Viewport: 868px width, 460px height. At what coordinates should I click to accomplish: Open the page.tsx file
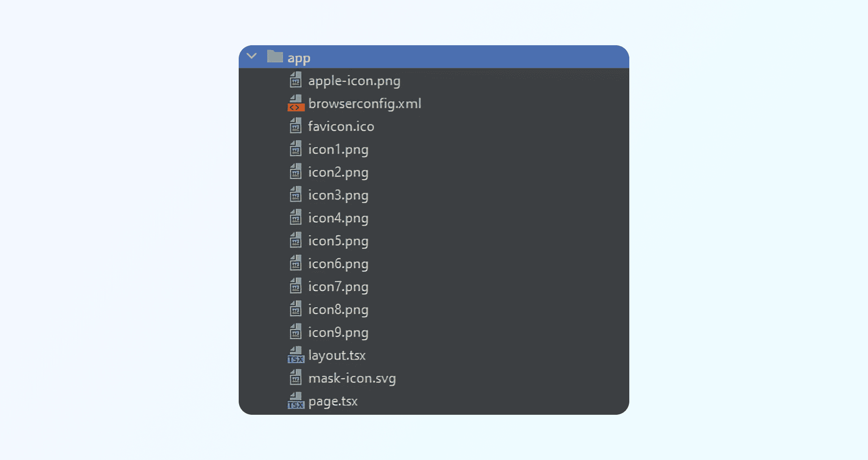tap(333, 401)
